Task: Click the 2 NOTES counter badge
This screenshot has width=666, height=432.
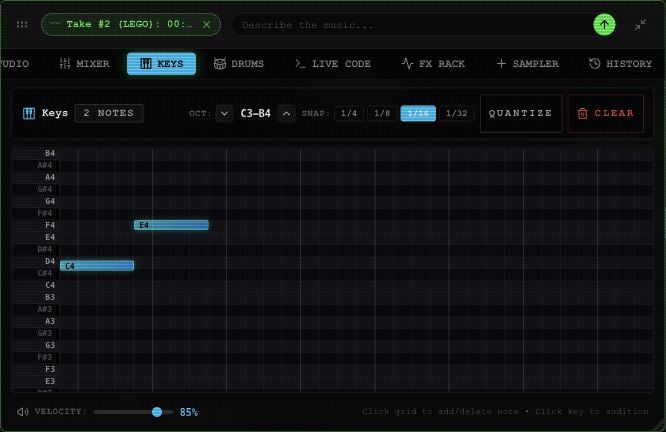Action: 109,113
